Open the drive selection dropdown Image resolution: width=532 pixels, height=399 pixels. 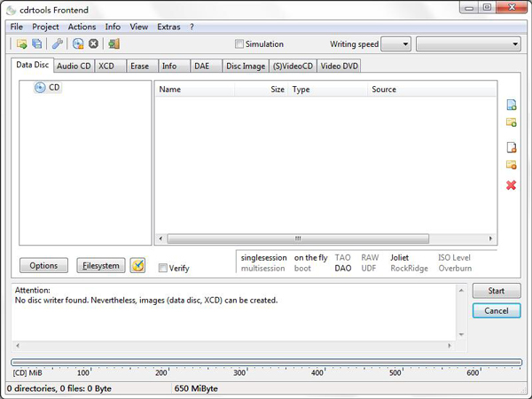tap(468, 44)
